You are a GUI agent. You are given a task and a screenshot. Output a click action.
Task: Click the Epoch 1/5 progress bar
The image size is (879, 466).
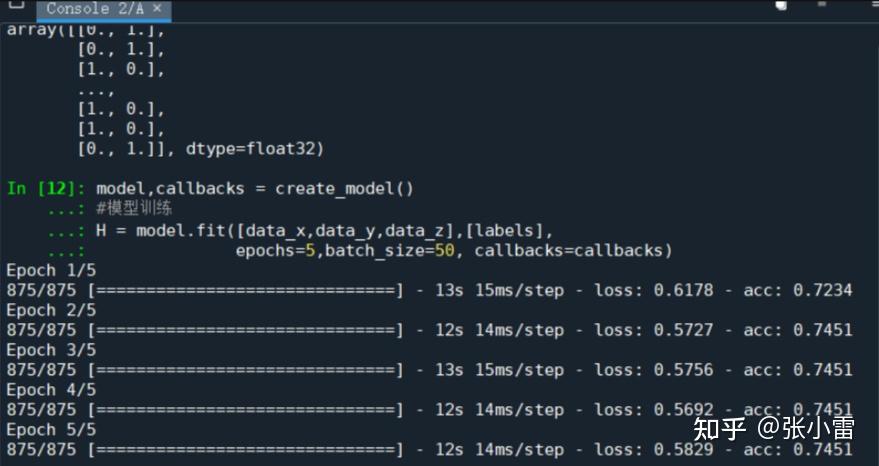[x=246, y=290]
